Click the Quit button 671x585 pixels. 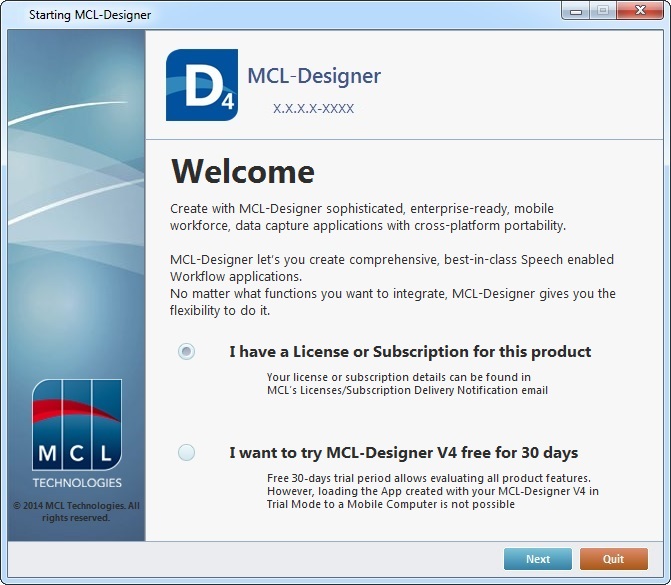click(x=614, y=559)
